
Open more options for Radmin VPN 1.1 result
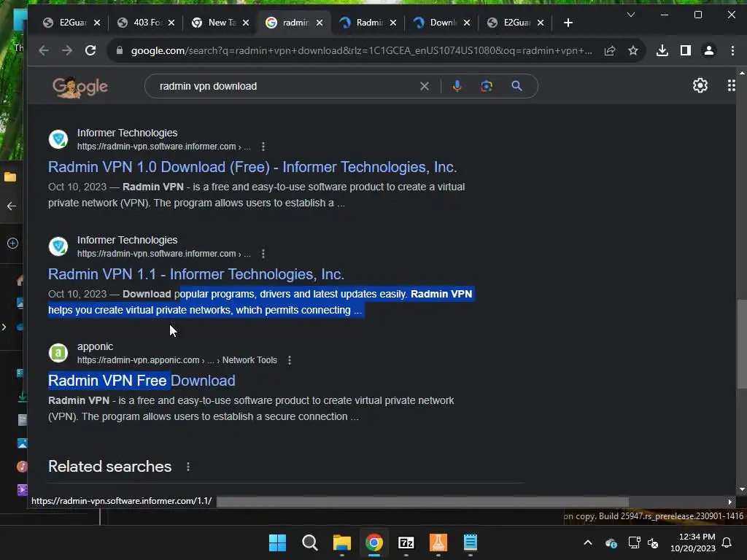[x=263, y=254]
